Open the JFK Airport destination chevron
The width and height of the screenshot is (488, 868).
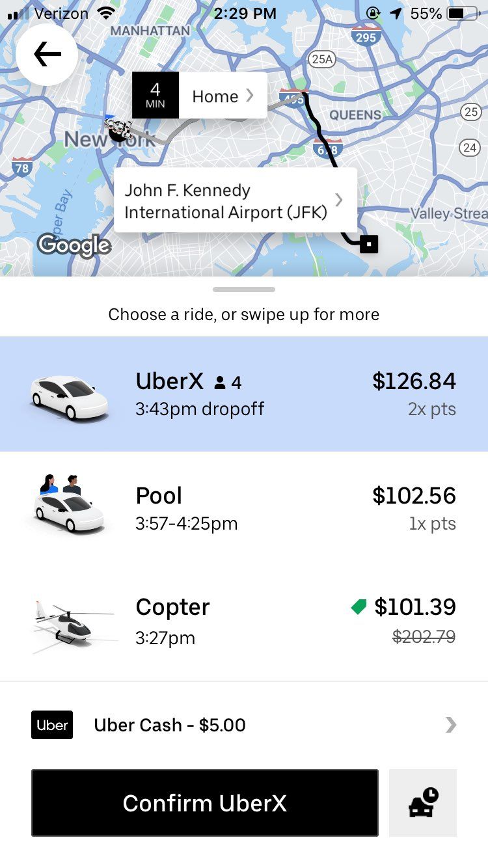338,200
